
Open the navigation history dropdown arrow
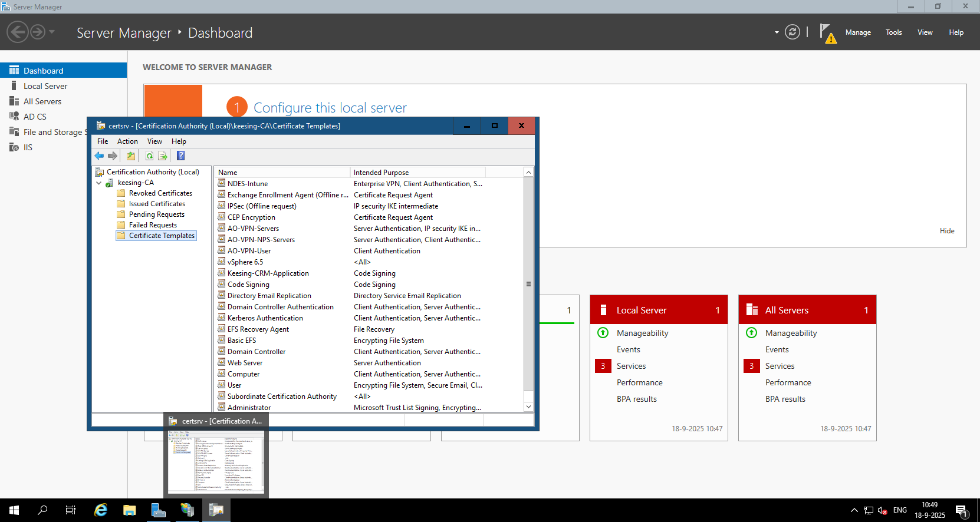click(x=52, y=32)
